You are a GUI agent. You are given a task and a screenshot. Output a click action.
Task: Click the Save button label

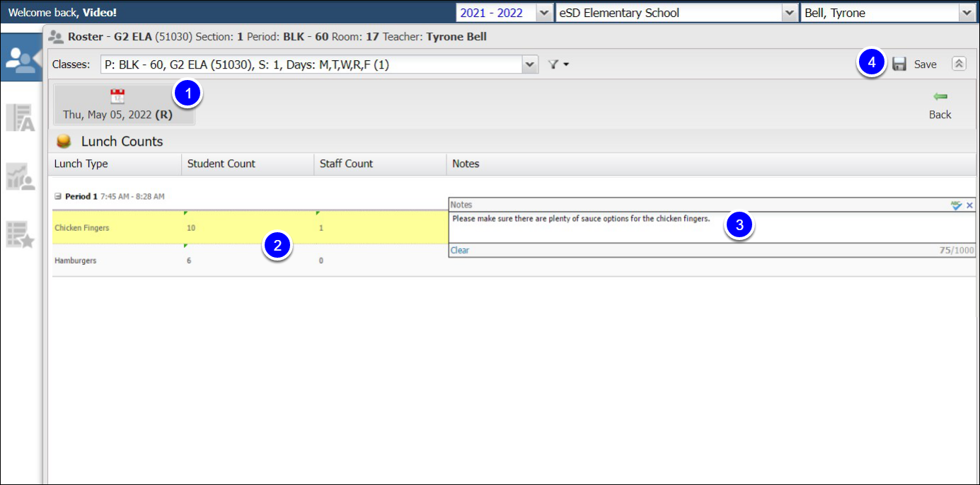point(925,64)
